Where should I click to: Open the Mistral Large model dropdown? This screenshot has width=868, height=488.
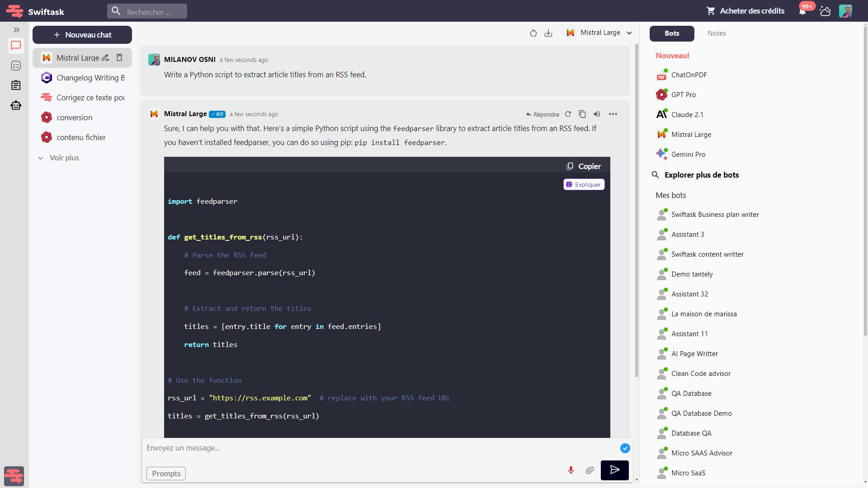pyautogui.click(x=599, y=33)
